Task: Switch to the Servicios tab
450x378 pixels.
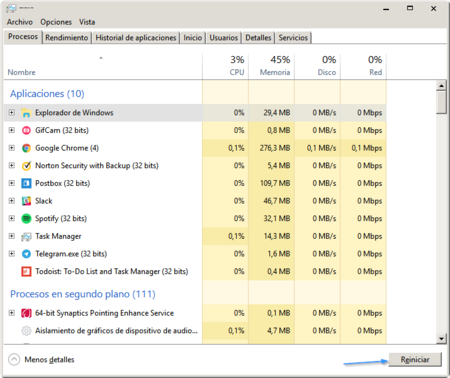Action: [293, 38]
